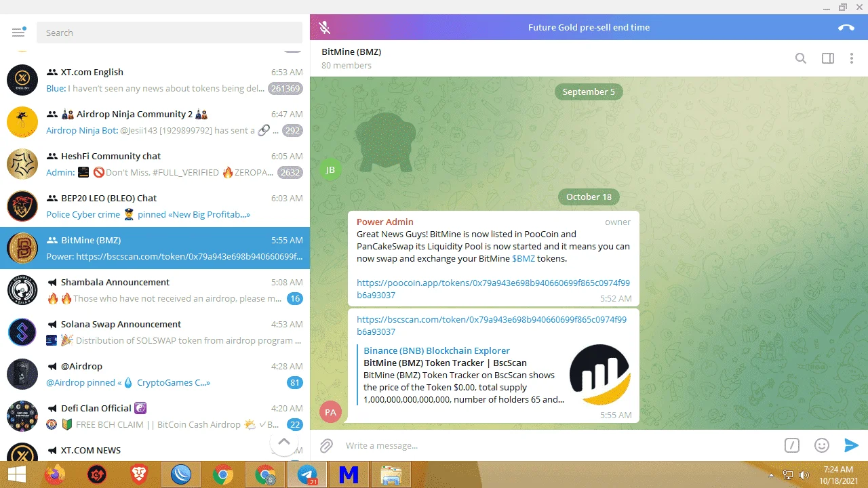Show hidden system tray icons
Screen dimensions: 868x488
[772, 474]
